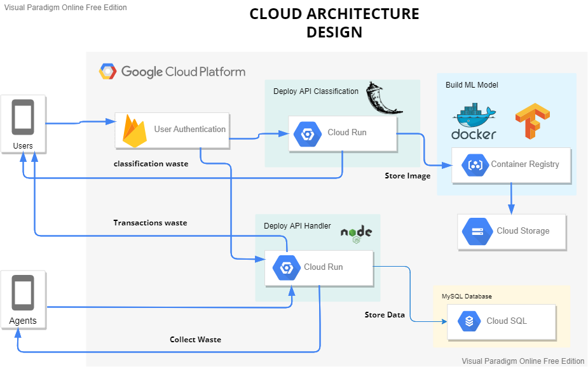Click the 'User Authentication' label
Viewport: 588px width, 367px height.
190,129
